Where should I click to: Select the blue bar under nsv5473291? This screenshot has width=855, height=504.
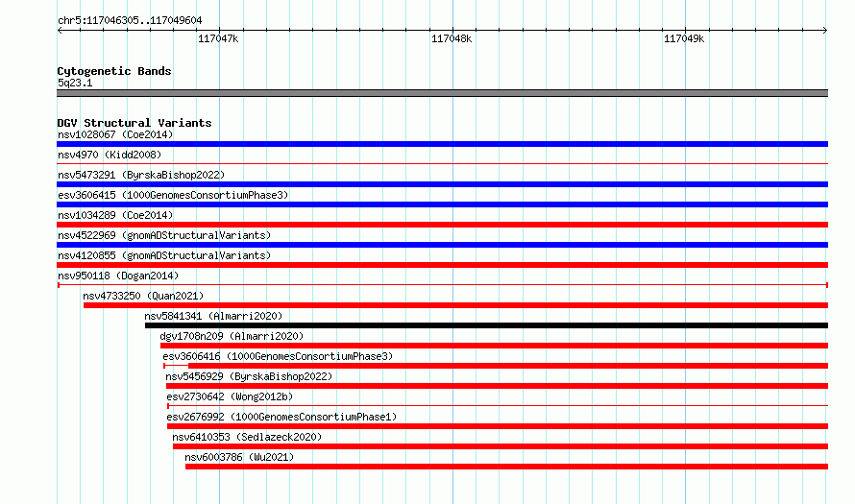(442, 184)
